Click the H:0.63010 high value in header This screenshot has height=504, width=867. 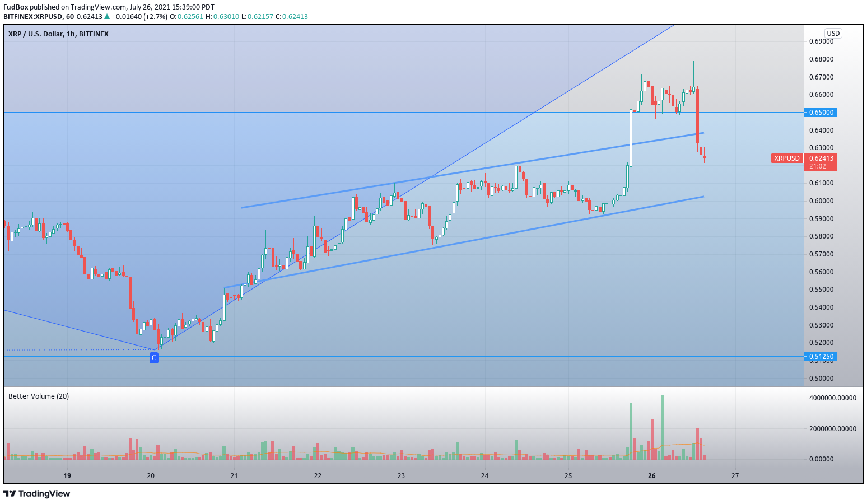(x=222, y=17)
